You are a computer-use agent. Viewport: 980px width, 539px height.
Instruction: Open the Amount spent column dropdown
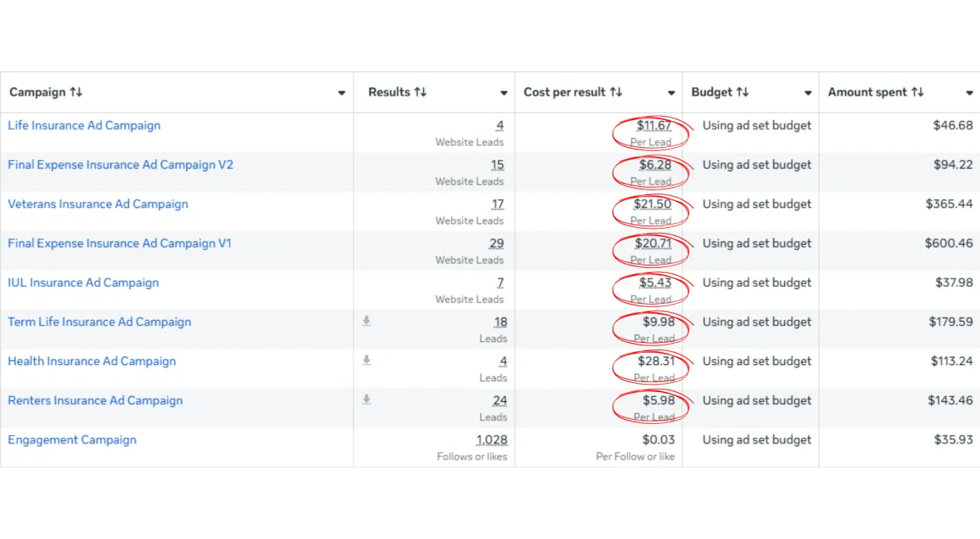point(969,93)
